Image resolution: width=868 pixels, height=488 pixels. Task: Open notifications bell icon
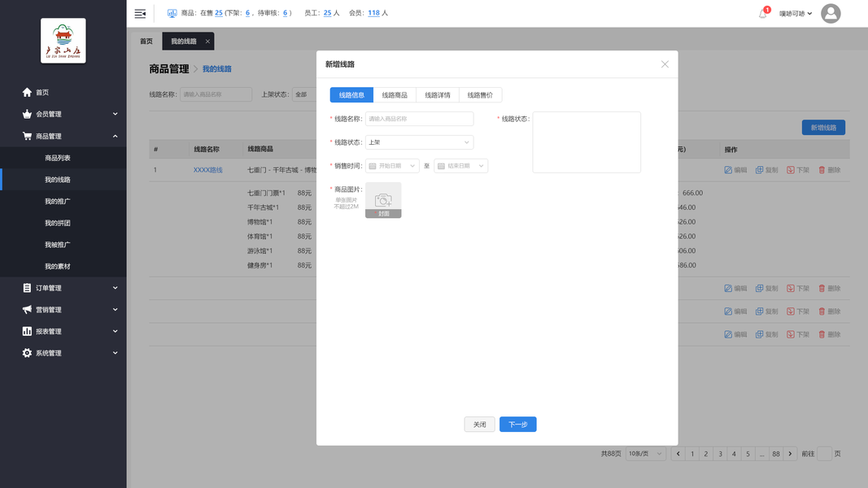tap(763, 13)
